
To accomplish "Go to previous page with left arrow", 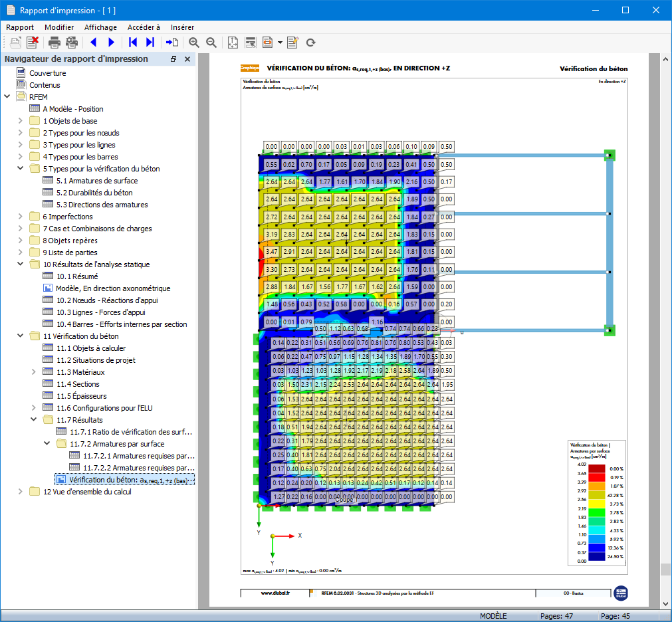I will click(93, 43).
